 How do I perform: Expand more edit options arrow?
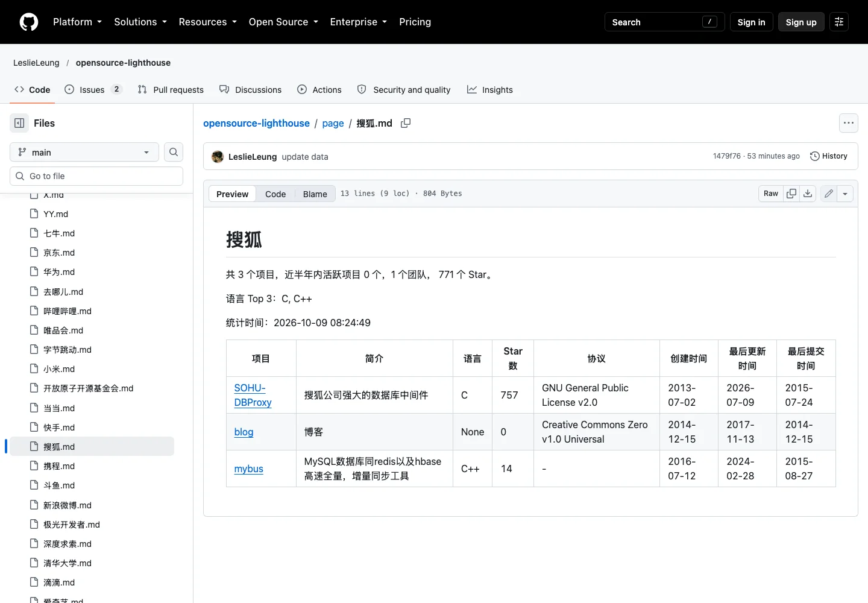845,194
